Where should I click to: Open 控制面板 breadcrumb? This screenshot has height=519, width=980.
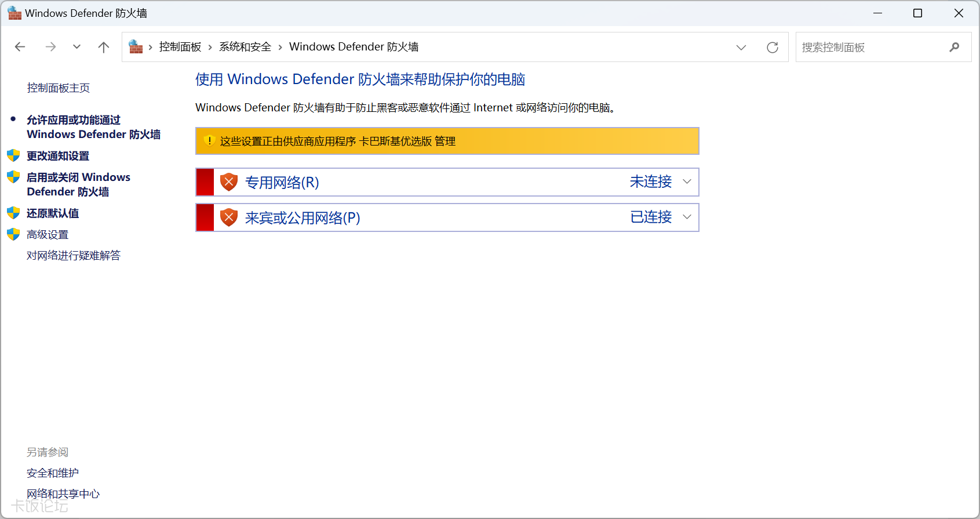[180, 47]
